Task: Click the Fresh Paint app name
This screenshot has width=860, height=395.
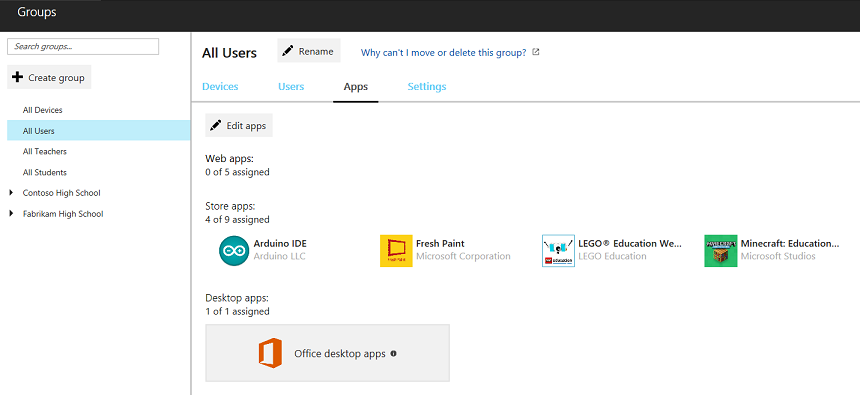Action: (x=440, y=244)
